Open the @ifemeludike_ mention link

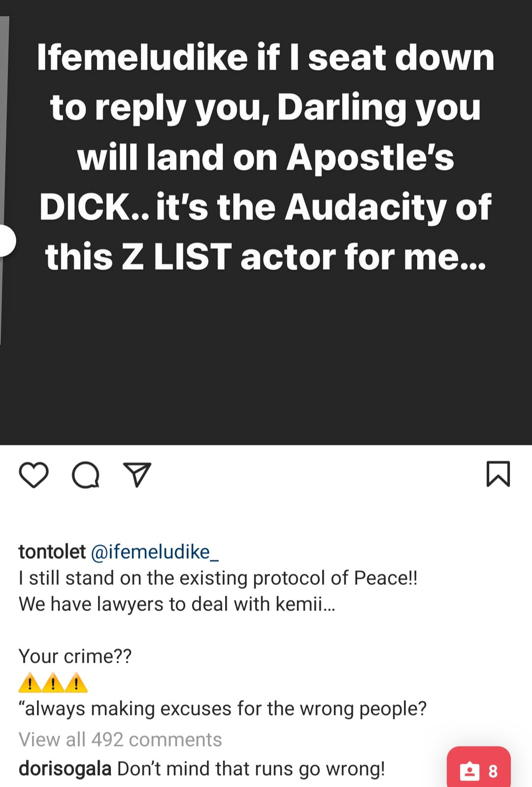[x=155, y=552]
